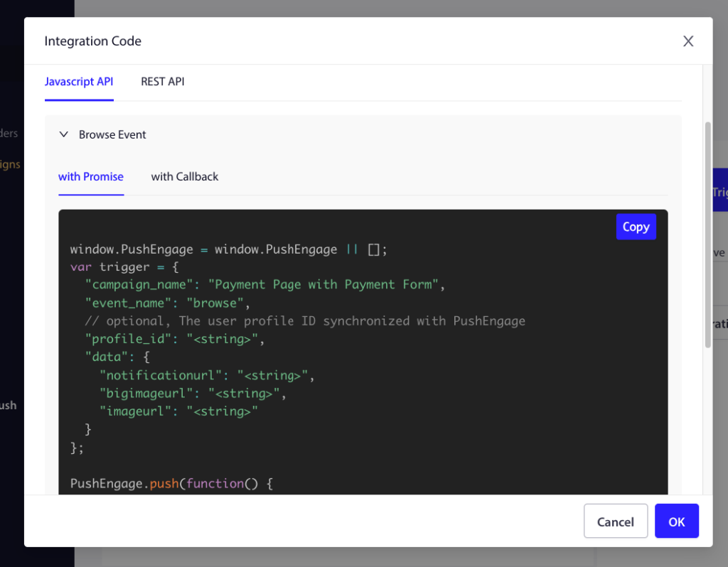Open the REST API tab
728x567 pixels.
162,82
